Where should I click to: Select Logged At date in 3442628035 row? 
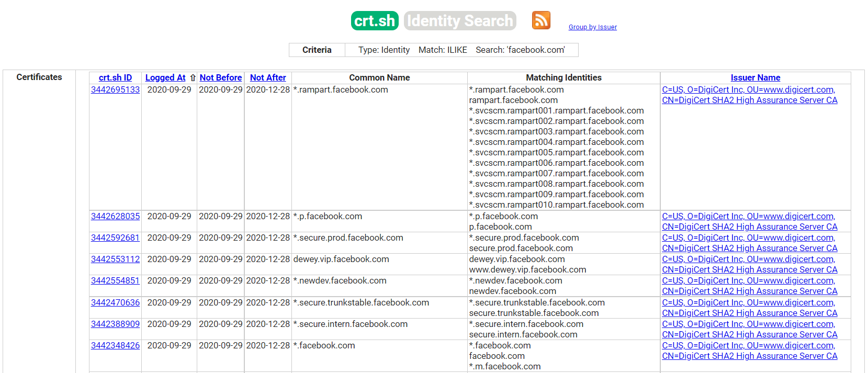coord(169,216)
